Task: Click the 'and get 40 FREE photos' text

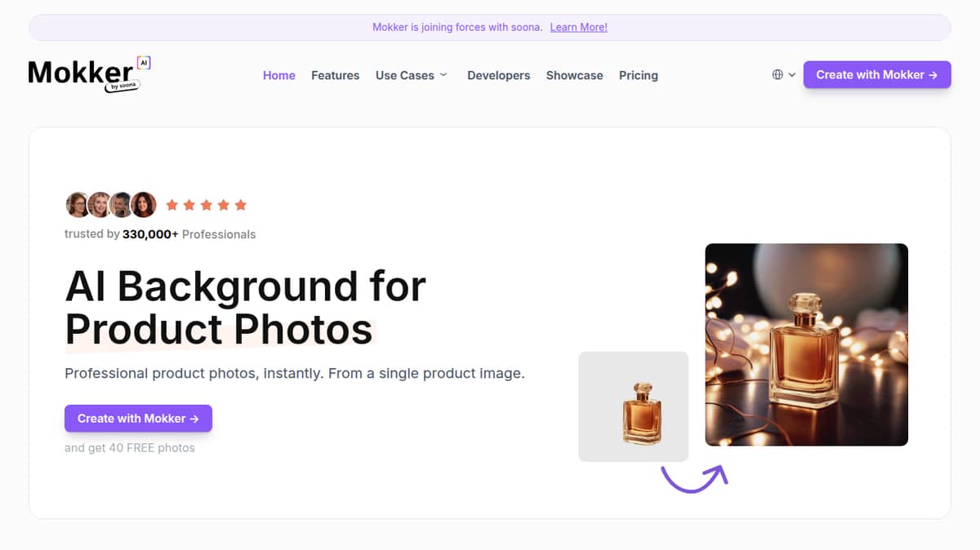Action: pyautogui.click(x=130, y=448)
